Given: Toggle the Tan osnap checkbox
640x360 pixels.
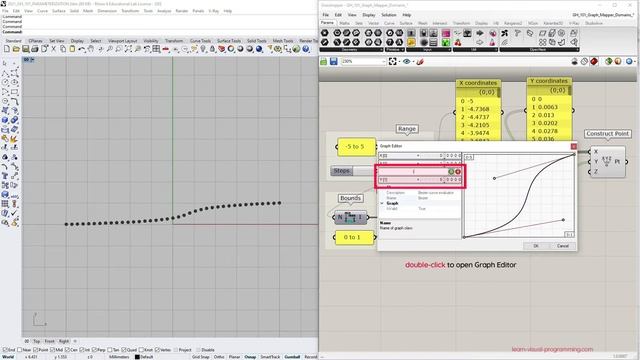Looking at the screenshot, I should click(x=109, y=350).
